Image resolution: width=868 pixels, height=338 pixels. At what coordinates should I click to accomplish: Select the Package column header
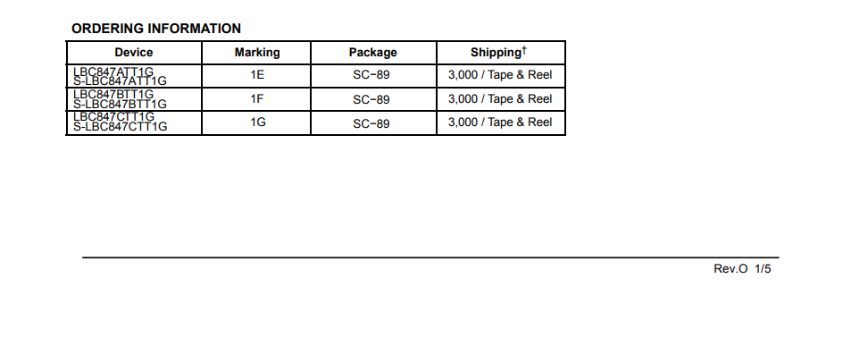(x=372, y=53)
